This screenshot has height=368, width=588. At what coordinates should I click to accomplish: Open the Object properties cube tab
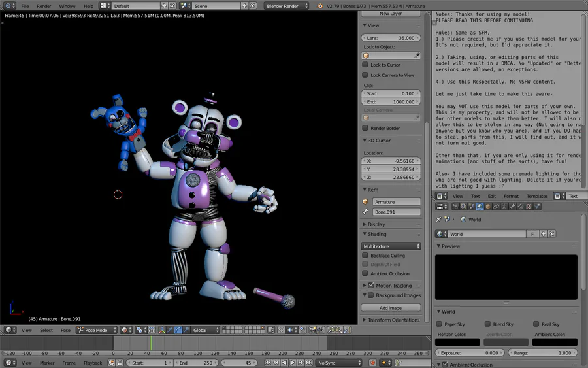pyautogui.click(x=488, y=207)
